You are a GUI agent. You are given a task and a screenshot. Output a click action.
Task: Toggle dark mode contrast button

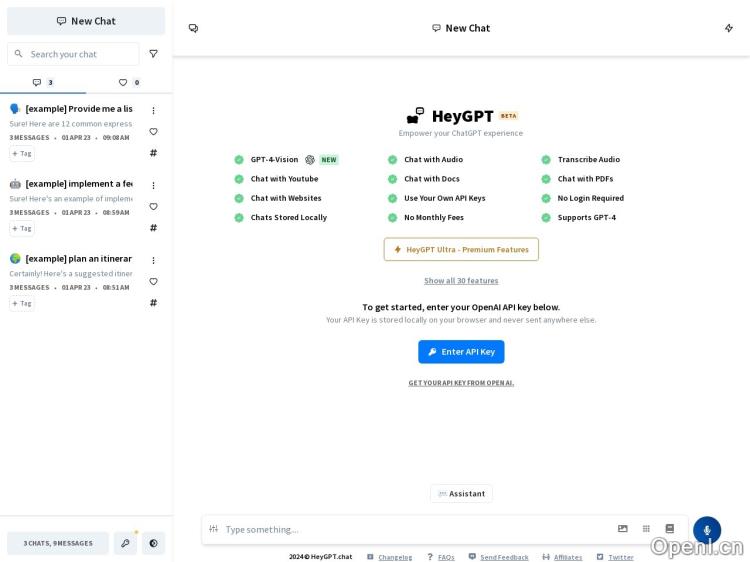tap(153, 543)
